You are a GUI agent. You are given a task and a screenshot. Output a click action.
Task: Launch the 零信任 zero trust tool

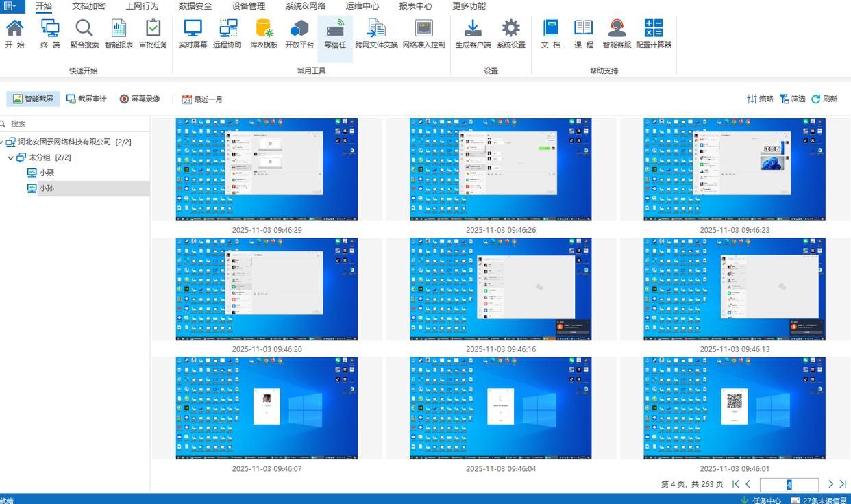pyautogui.click(x=335, y=33)
